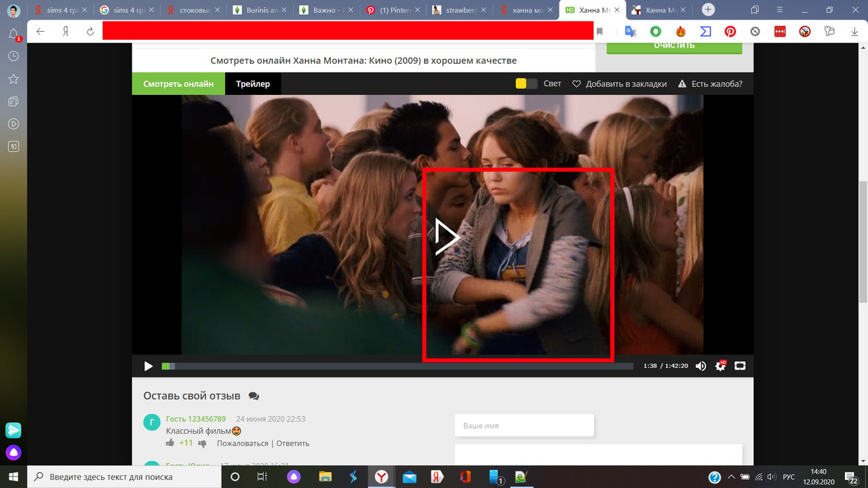Switch to Трейлер tab
This screenshot has height=488, width=868.
[x=253, y=83]
